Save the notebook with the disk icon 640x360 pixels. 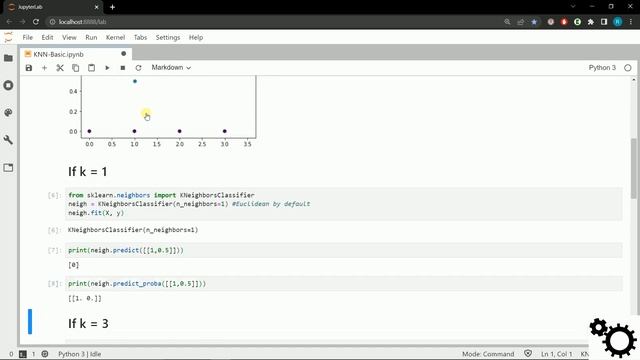29,68
